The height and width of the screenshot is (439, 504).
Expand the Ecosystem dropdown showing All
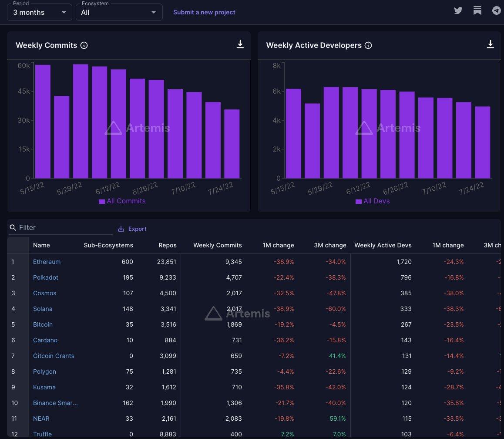click(119, 12)
